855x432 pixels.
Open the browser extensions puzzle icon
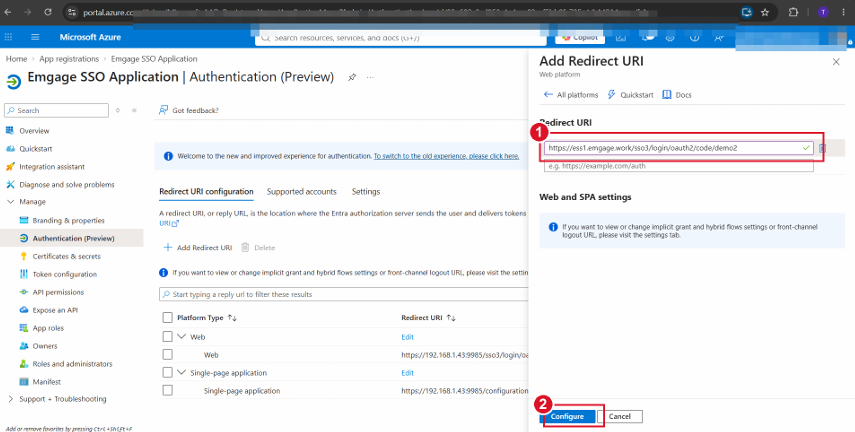tap(793, 12)
